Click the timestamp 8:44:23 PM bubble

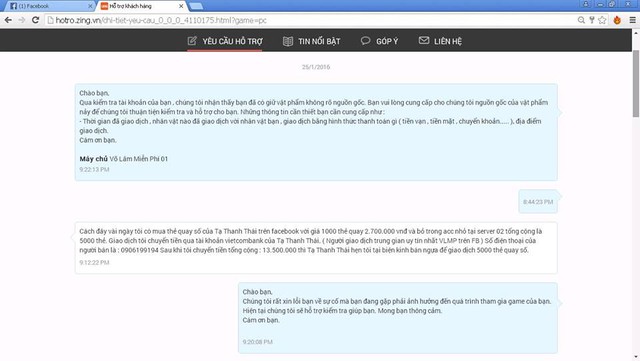pos(538,202)
